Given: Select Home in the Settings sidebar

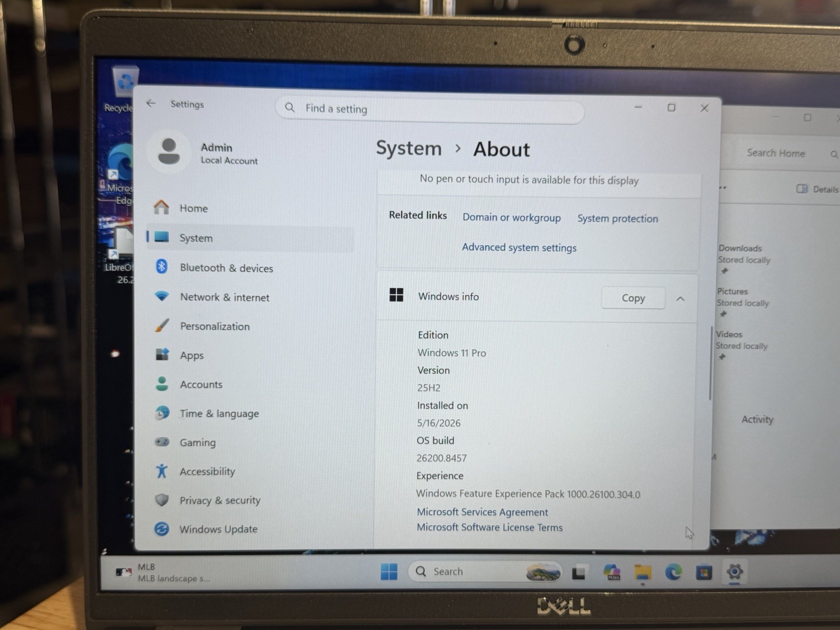Looking at the screenshot, I should coord(251,208).
